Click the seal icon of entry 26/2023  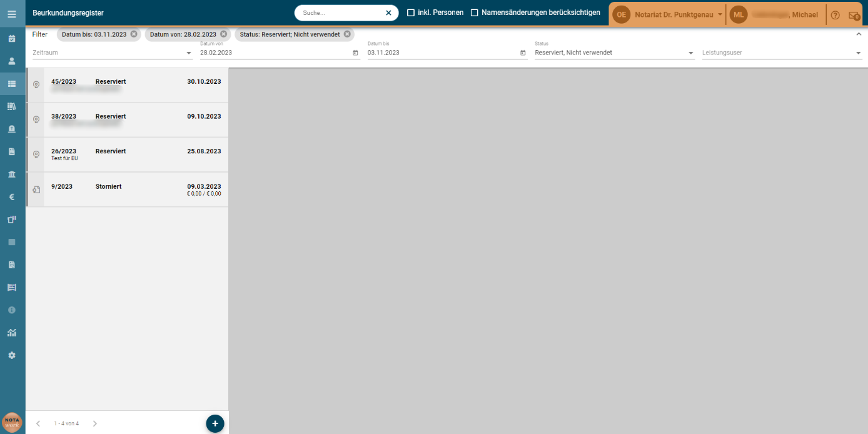click(36, 154)
